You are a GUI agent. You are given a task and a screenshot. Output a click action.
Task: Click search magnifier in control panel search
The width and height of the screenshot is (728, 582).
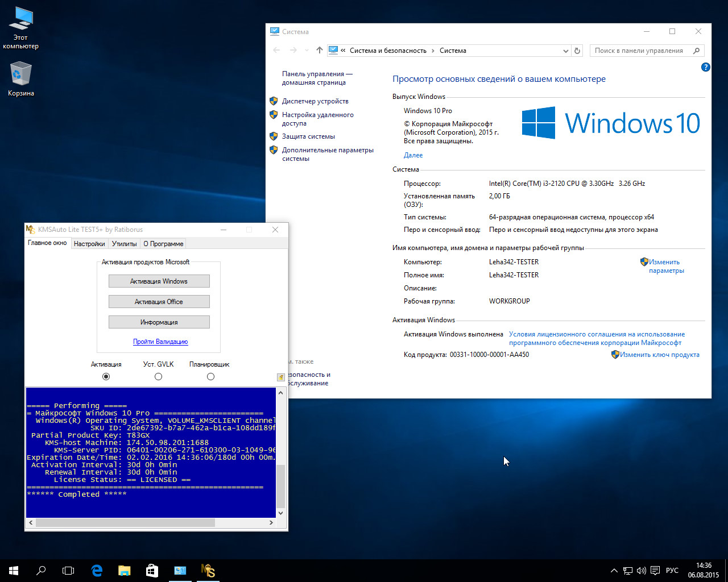click(696, 51)
